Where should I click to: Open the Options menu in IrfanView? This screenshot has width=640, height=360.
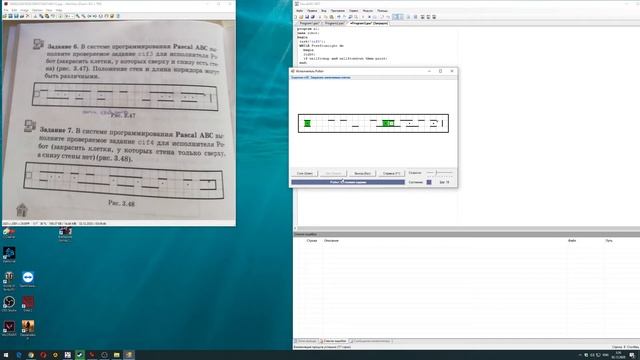[x=37, y=10]
